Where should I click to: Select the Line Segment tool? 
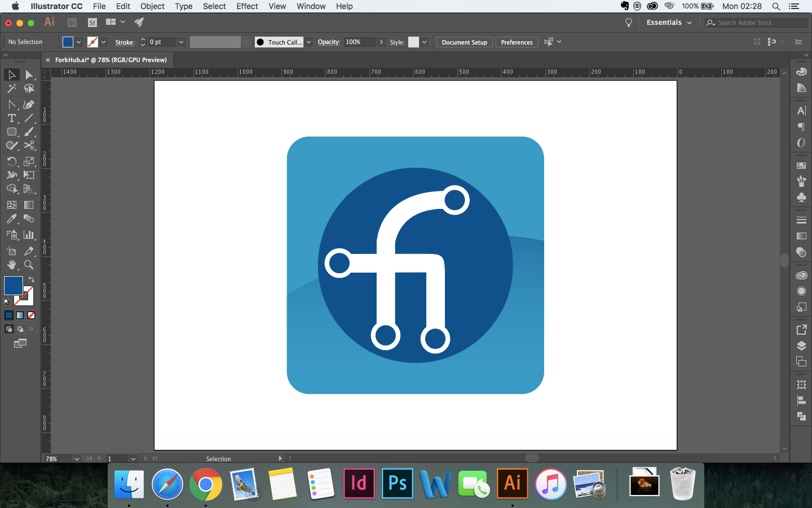[x=29, y=118]
